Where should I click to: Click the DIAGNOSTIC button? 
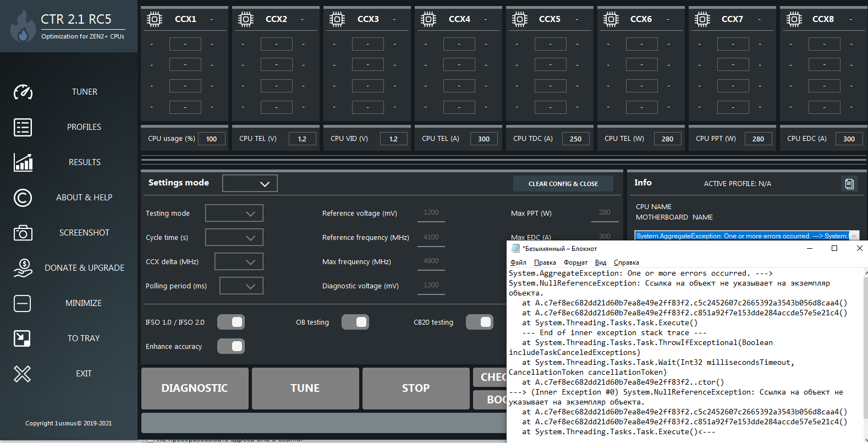click(x=195, y=389)
